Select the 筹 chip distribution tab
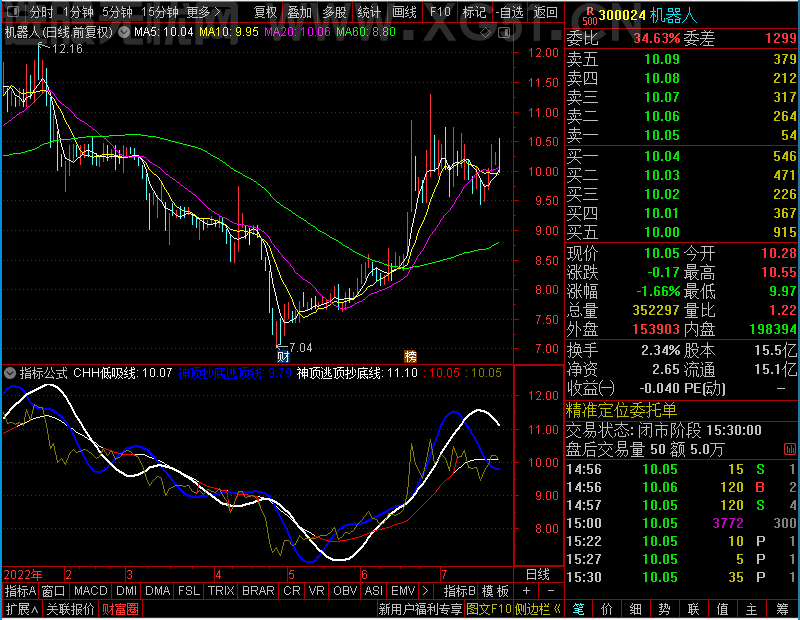The height and width of the screenshot is (620, 800). 782,609
